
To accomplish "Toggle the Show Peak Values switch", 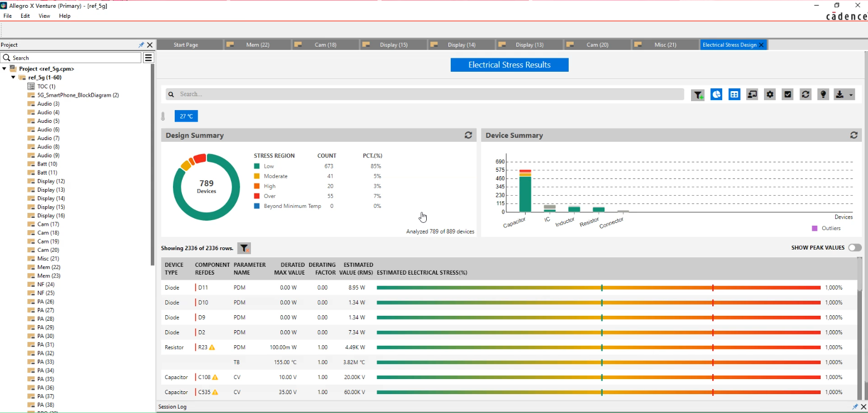I will 855,248.
